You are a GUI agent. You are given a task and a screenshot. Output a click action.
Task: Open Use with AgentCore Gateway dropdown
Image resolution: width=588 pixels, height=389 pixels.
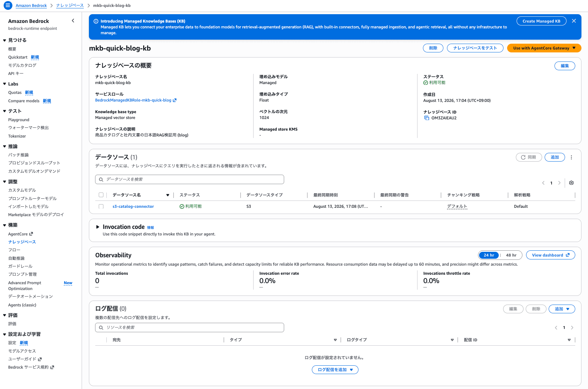click(x=544, y=48)
